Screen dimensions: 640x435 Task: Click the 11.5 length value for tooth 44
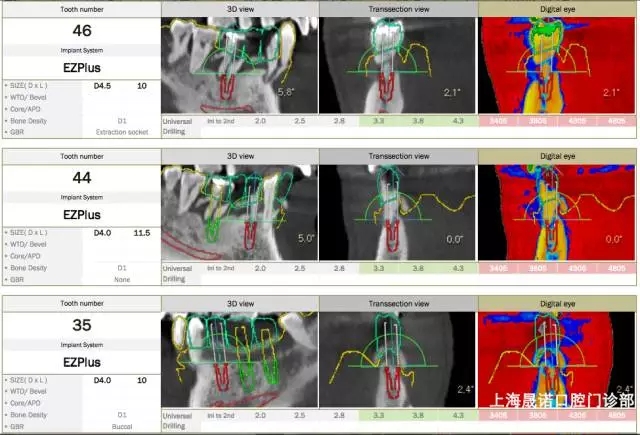(141, 233)
